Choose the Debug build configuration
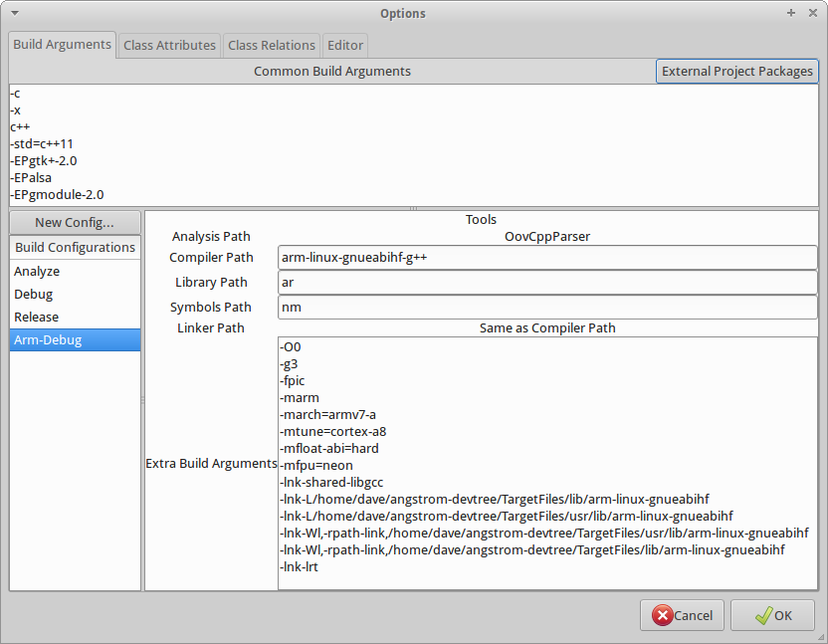828x644 pixels. click(x=33, y=294)
